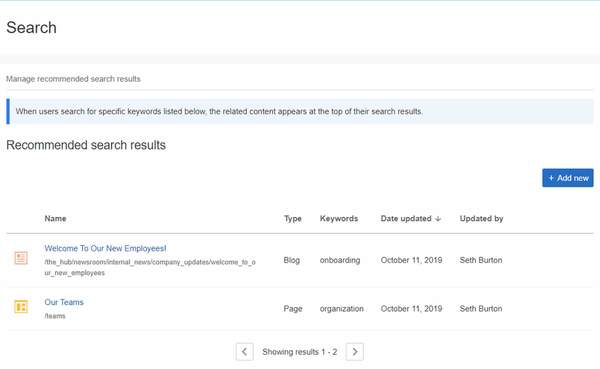
Task: Click the blog icon for Welcome post
Action: coord(21,258)
